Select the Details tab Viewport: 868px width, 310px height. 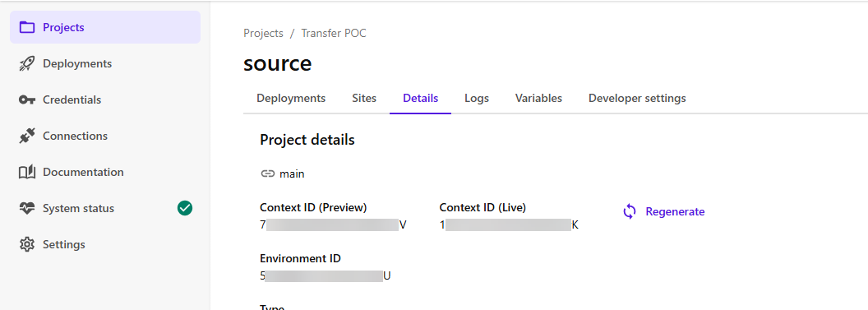point(421,98)
